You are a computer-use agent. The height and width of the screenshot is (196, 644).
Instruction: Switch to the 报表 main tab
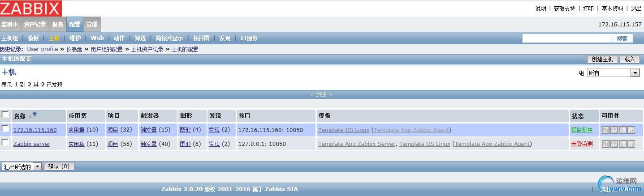[x=58, y=24]
